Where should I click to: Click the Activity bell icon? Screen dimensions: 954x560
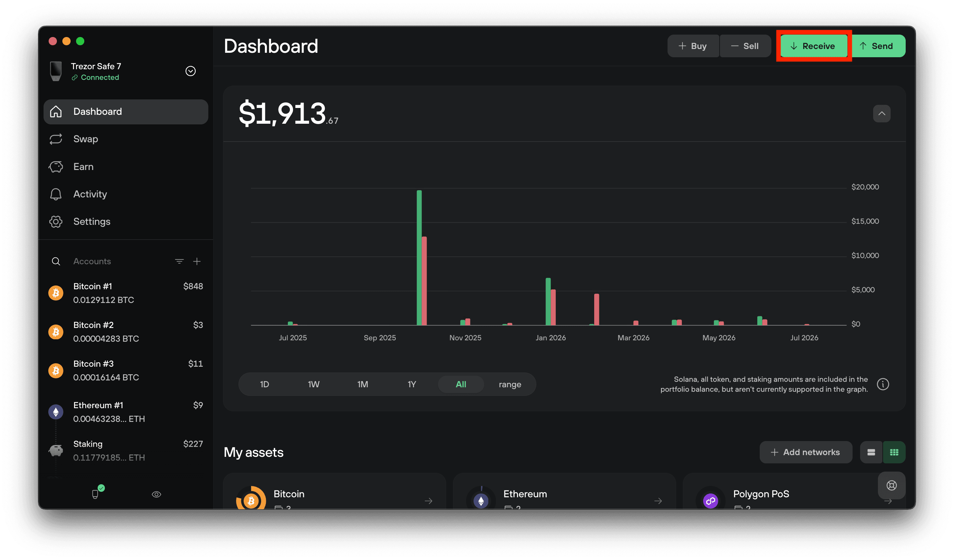[56, 194]
